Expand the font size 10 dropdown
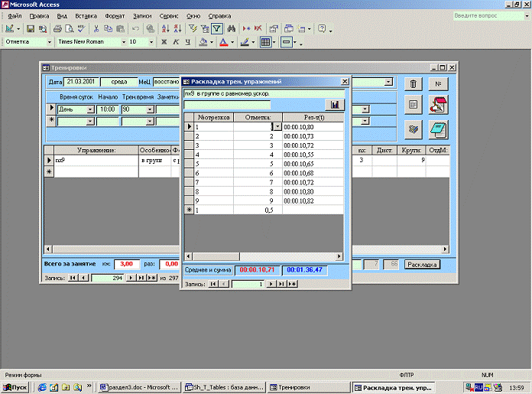The height and width of the screenshot is (394, 532). tap(151, 42)
